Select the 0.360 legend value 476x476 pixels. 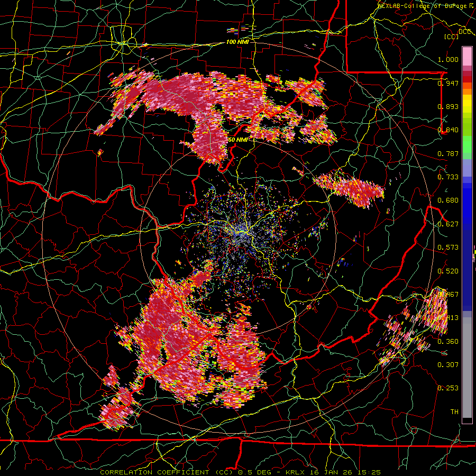point(448,342)
